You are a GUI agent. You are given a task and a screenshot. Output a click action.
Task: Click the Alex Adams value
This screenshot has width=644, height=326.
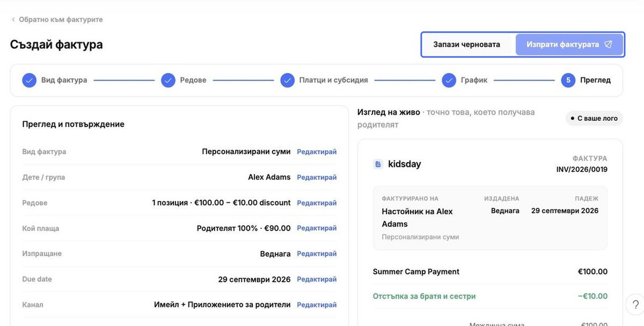(x=269, y=177)
